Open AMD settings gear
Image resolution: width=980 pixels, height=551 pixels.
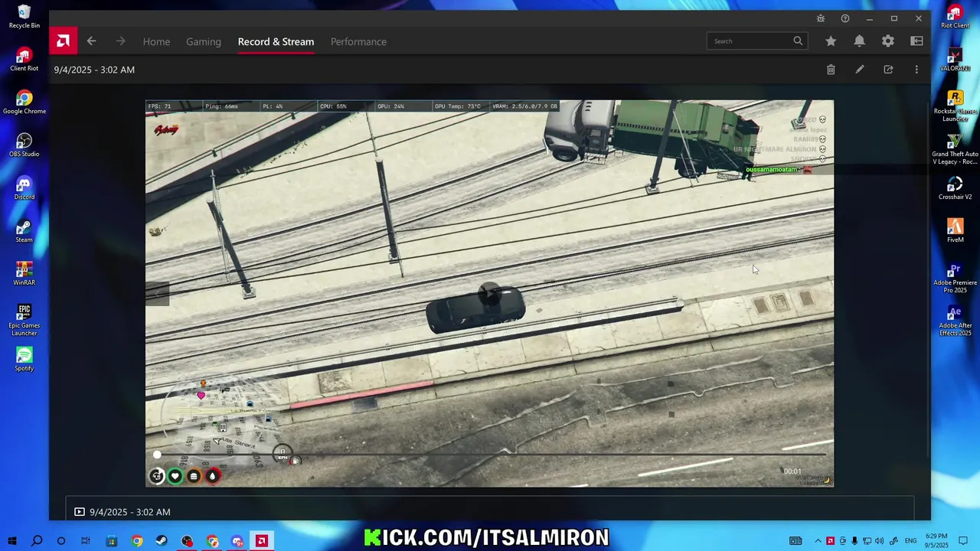[888, 41]
